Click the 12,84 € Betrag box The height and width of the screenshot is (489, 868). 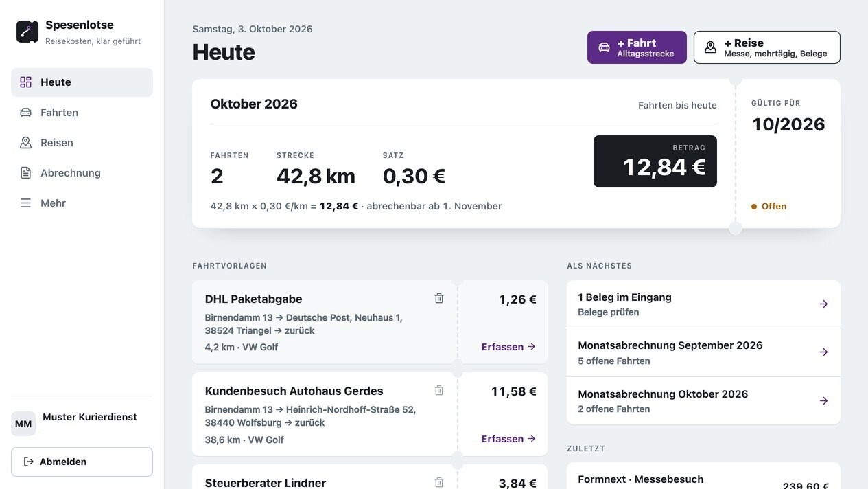655,161
